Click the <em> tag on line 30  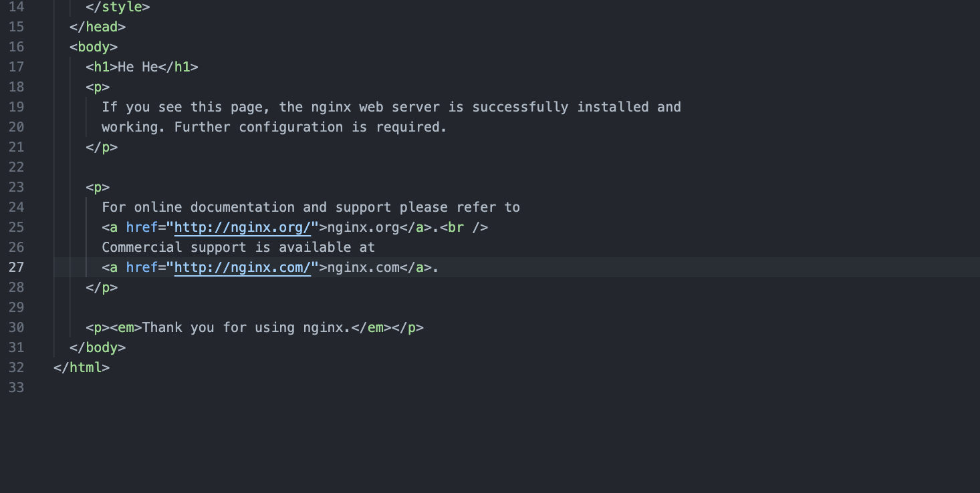[126, 327]
